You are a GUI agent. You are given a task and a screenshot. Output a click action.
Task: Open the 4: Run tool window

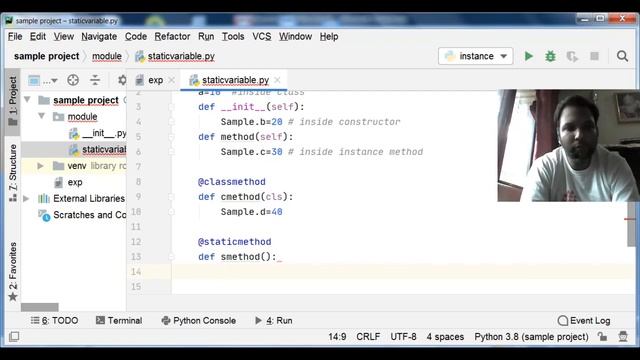pos(273,320)
